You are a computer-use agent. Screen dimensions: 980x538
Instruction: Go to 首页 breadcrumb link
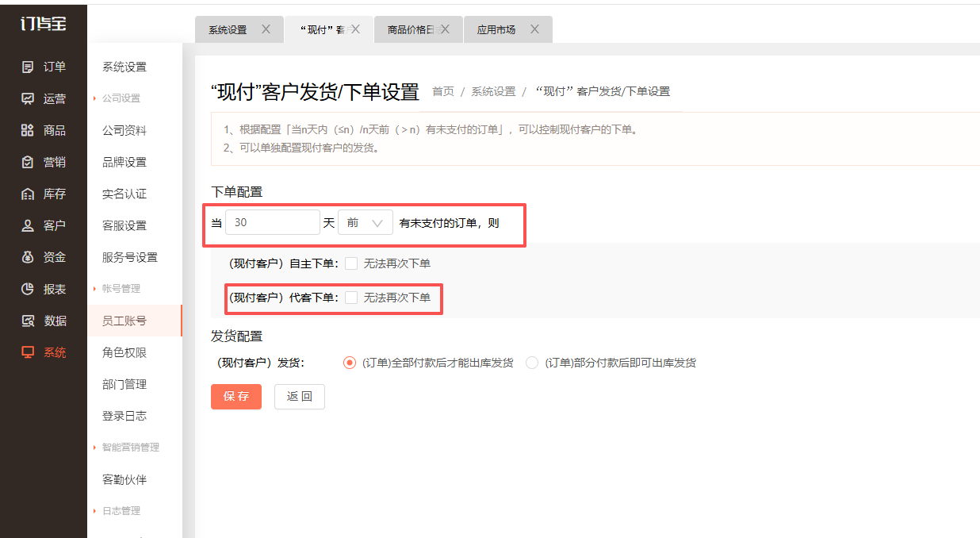point(443,92)
